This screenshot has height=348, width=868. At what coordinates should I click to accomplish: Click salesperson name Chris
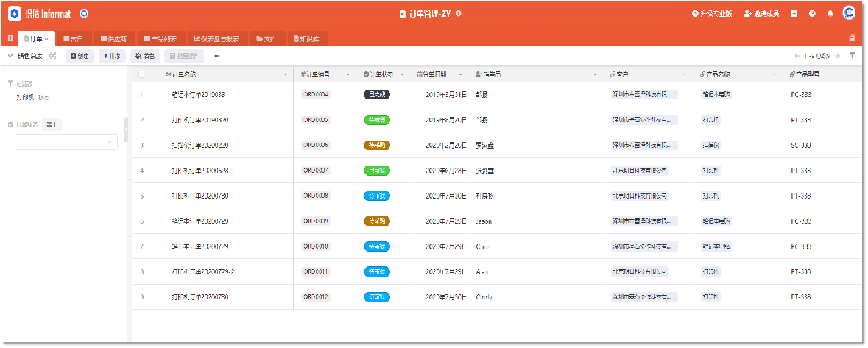483,246
